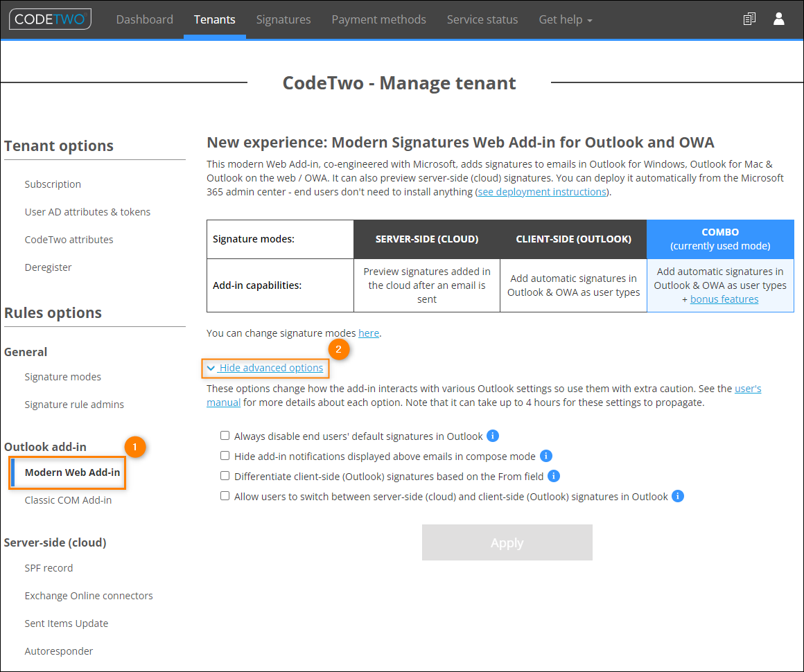Click the info icon beside signature switching option
This screenshot has height=672, width=804.
pos(677,496)
